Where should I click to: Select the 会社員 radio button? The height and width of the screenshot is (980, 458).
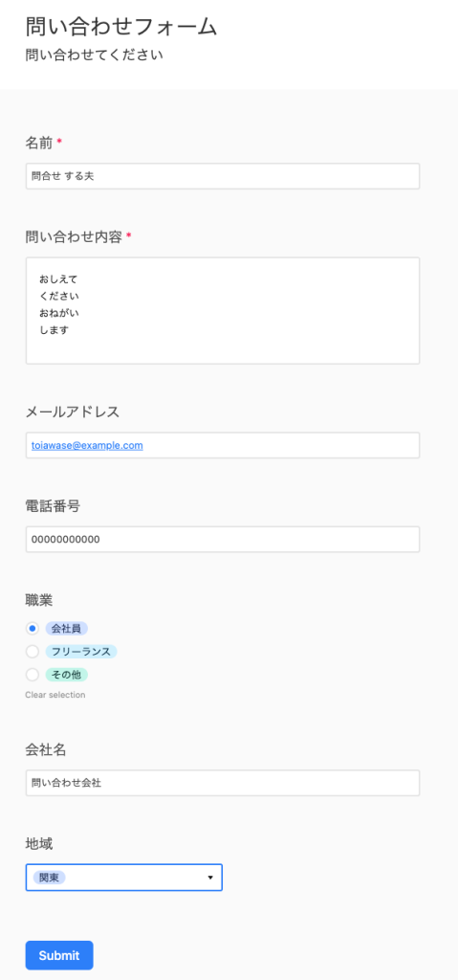point(33,628)
